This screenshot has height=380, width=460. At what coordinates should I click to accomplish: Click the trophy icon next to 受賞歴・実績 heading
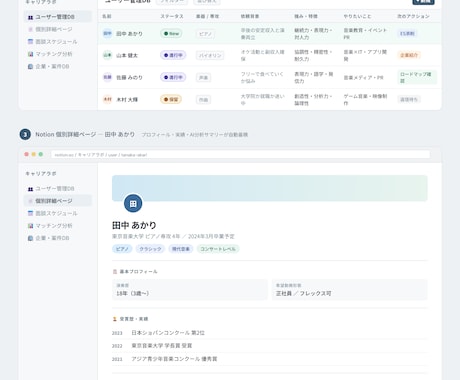[x=115, y=319]
